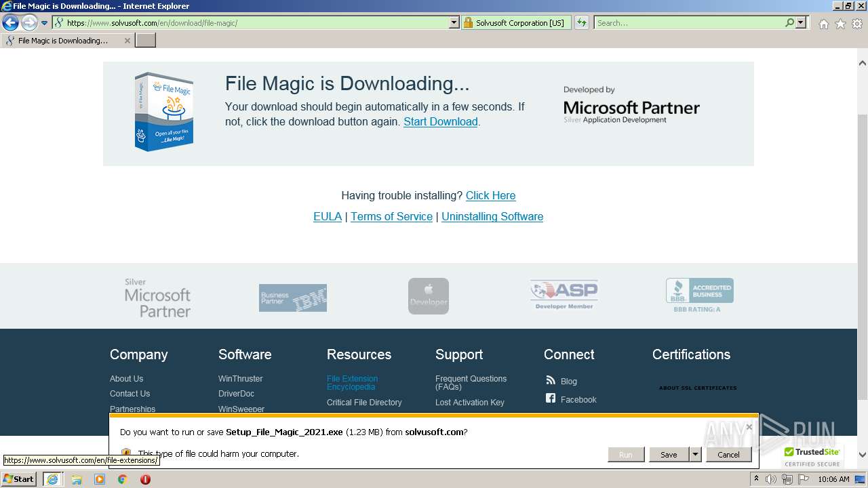868x488 pixels.
Task: Click the red Opera taskbar icon
Action: click(x=145, y=479)
